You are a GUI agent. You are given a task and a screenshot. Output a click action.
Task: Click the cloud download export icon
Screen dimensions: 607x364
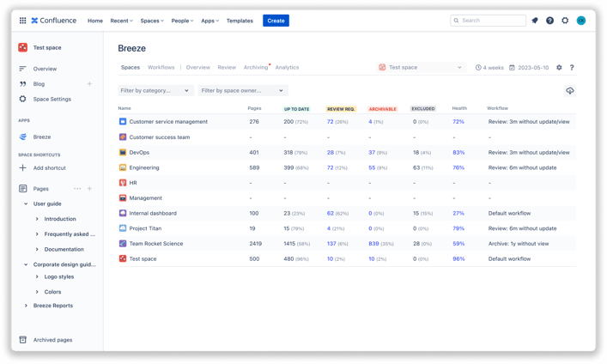[x=570, y=91]
